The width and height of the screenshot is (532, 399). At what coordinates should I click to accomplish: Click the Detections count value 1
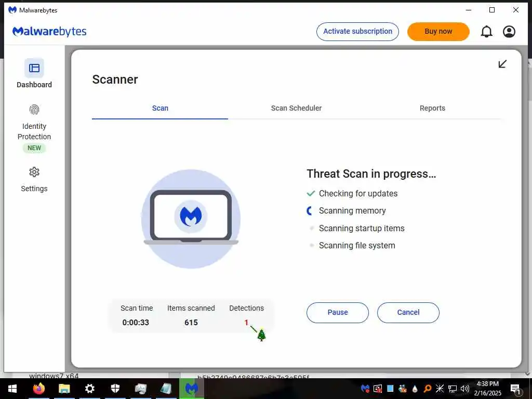(246, 322)
